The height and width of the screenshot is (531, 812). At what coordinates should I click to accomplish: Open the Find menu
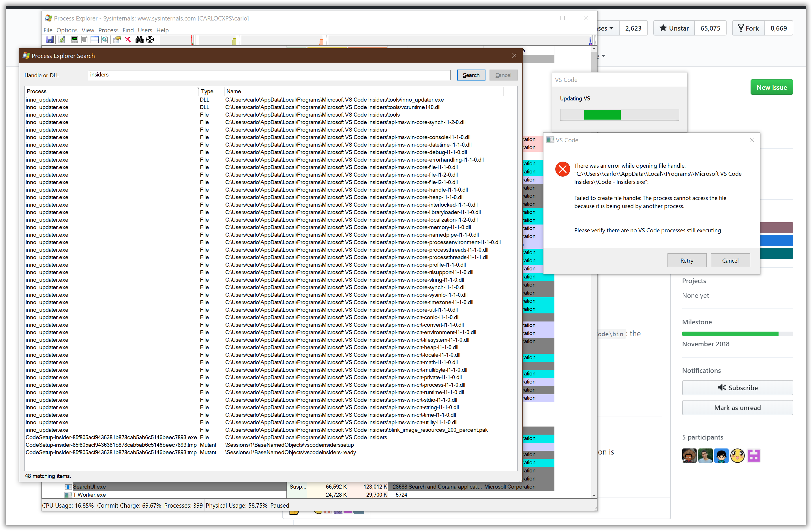tap(128, 30)
